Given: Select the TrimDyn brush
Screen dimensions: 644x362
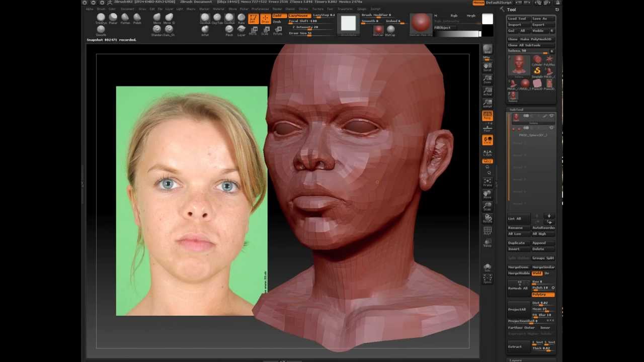Looking at the screenshot, I should (x=101, y=19).
